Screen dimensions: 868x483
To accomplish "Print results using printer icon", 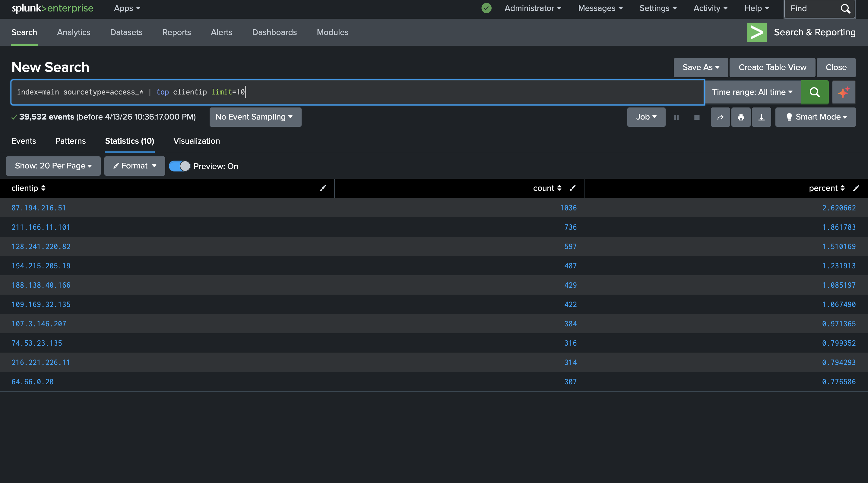I will click(741, 117).
